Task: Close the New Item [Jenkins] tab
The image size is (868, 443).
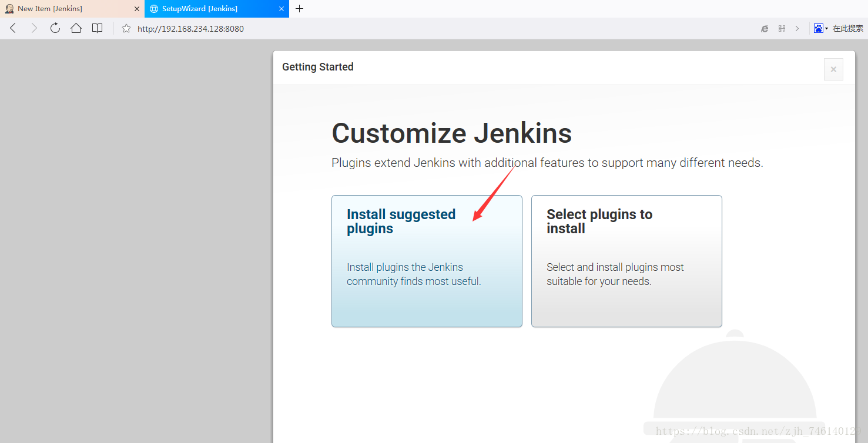Action: pyautogui.click(x=137, y=9)
